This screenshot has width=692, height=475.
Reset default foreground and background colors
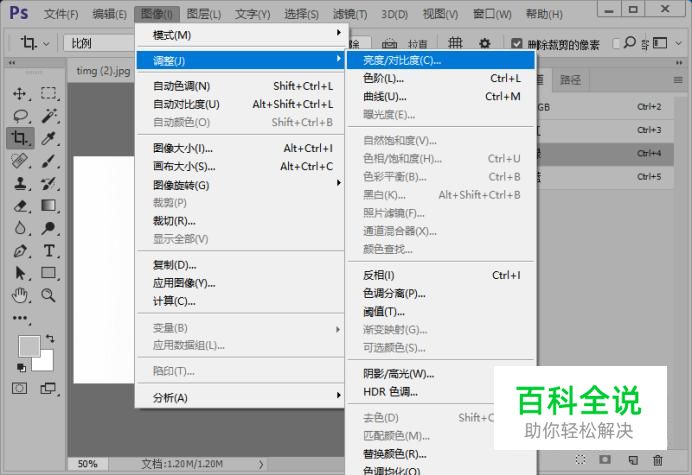coord(21,367)
